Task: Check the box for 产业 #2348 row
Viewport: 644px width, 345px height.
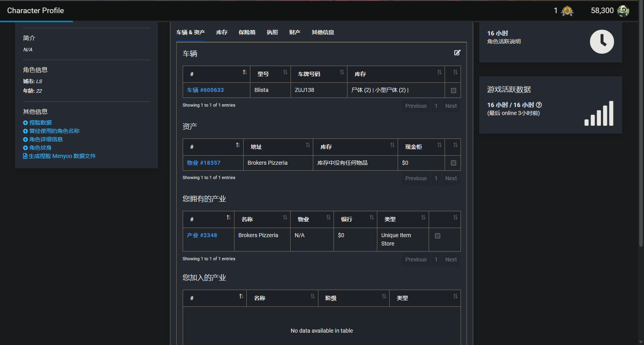Action: point(437,236)
